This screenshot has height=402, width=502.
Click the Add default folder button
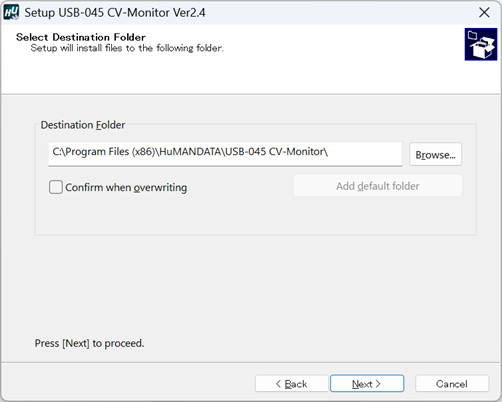pyautogui.click(x=378, y=186)
